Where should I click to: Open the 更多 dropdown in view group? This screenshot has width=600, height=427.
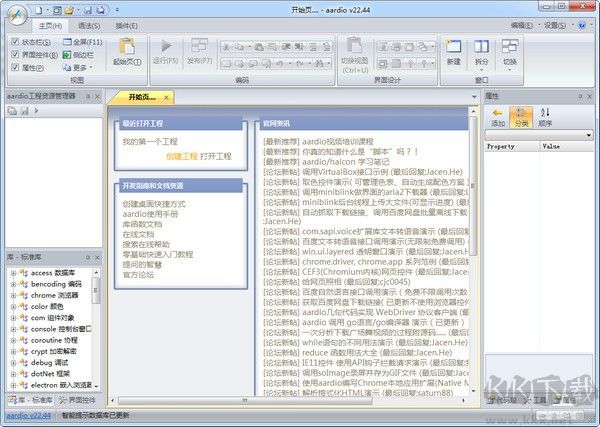[78, 68]
